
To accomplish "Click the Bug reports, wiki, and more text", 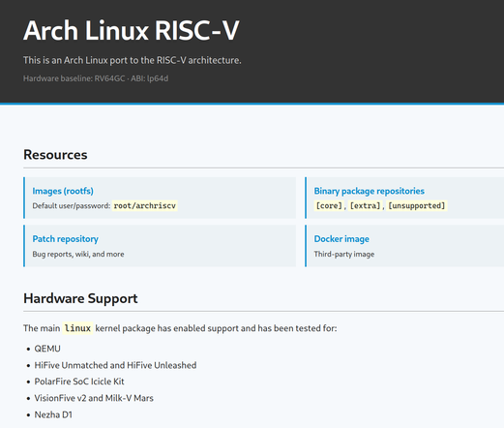I will [78, 254].
